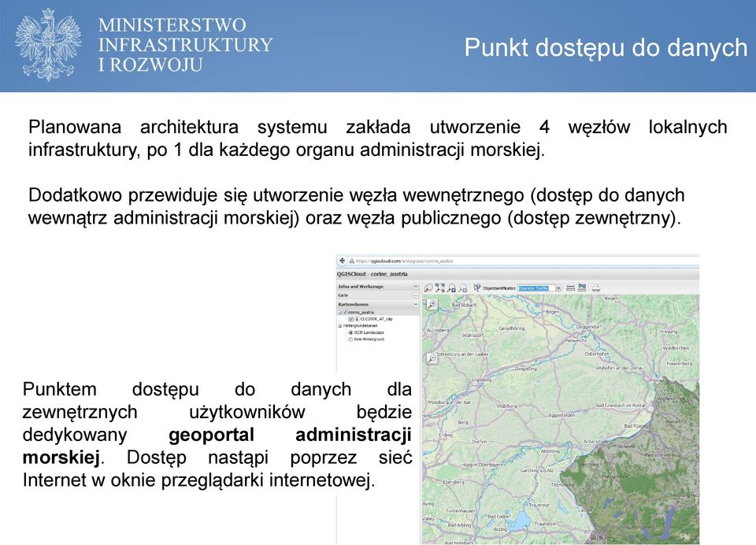756x545 pixels.
Task: Click the QGISCloud - corine_austria title
Action: point(372,274)
